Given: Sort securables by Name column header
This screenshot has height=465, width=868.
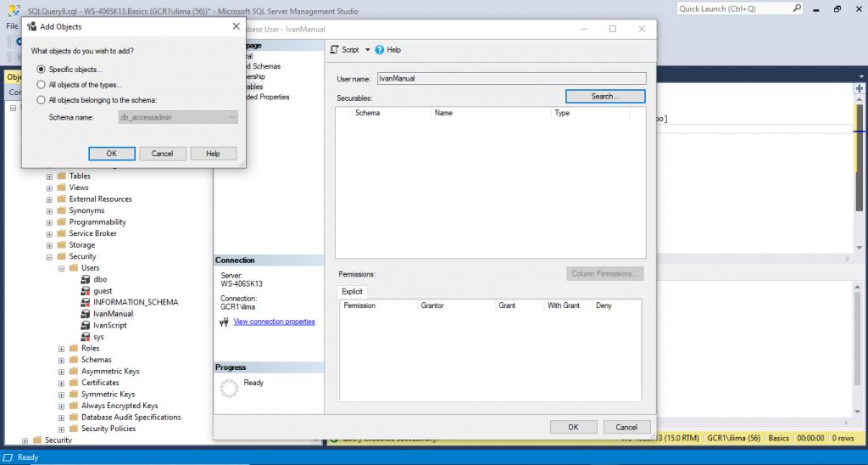Looking at the screenshot, I should 491,113.
